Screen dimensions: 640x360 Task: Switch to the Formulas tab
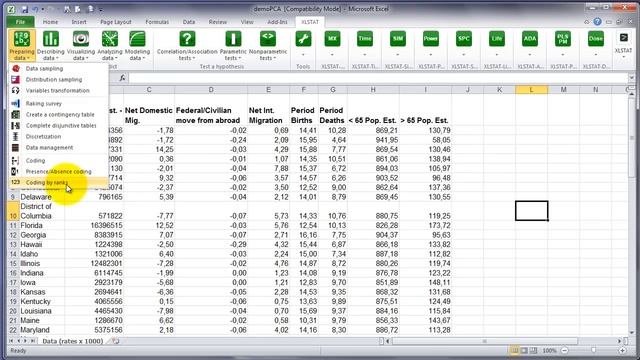tap(157, 22)
